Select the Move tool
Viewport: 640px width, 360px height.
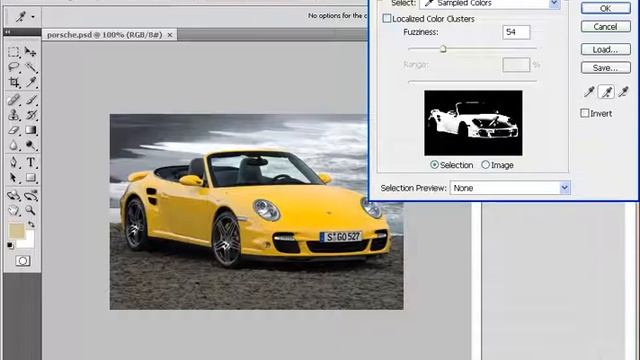(30, 52)
